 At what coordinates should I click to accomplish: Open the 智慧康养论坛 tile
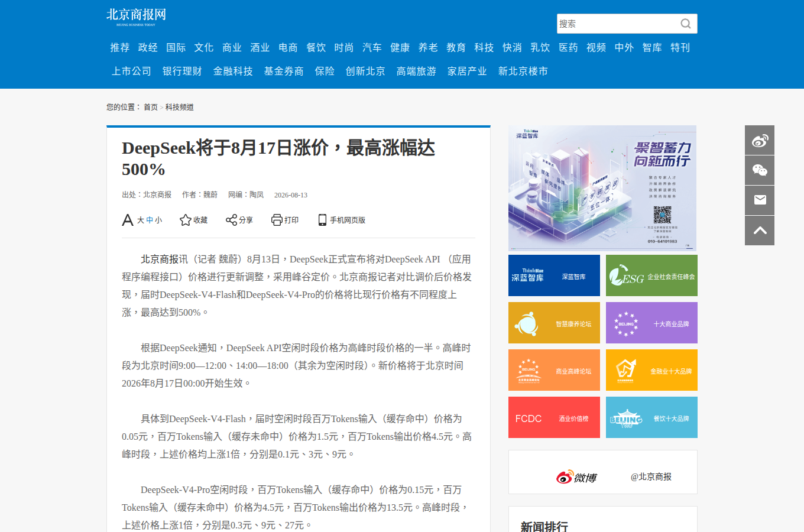click(x=554, y=323)
